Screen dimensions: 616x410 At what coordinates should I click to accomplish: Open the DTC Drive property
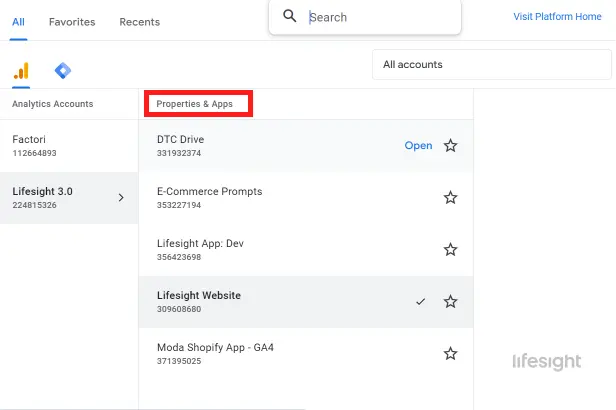418,146
